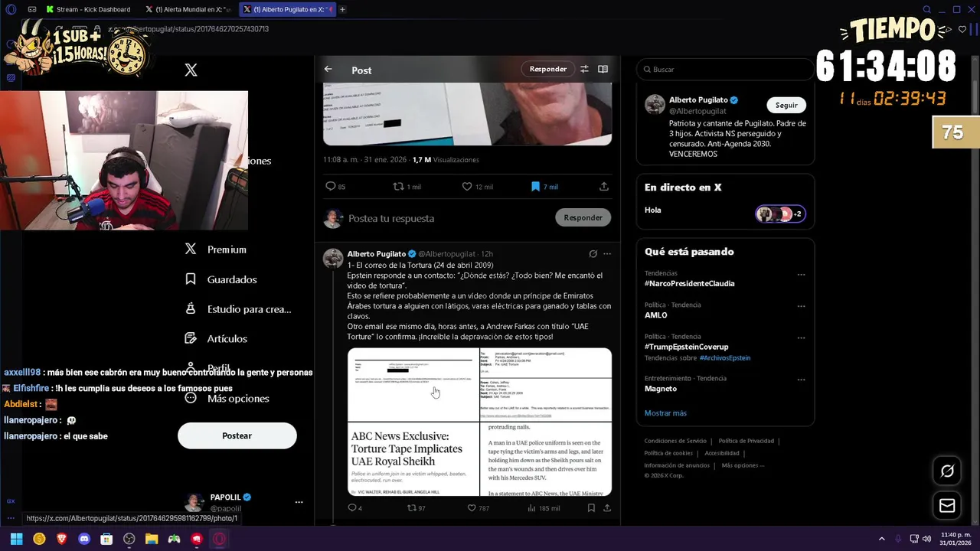980x551 pixels.
Task: Click the Postear button
Action: tap(237, 435)
